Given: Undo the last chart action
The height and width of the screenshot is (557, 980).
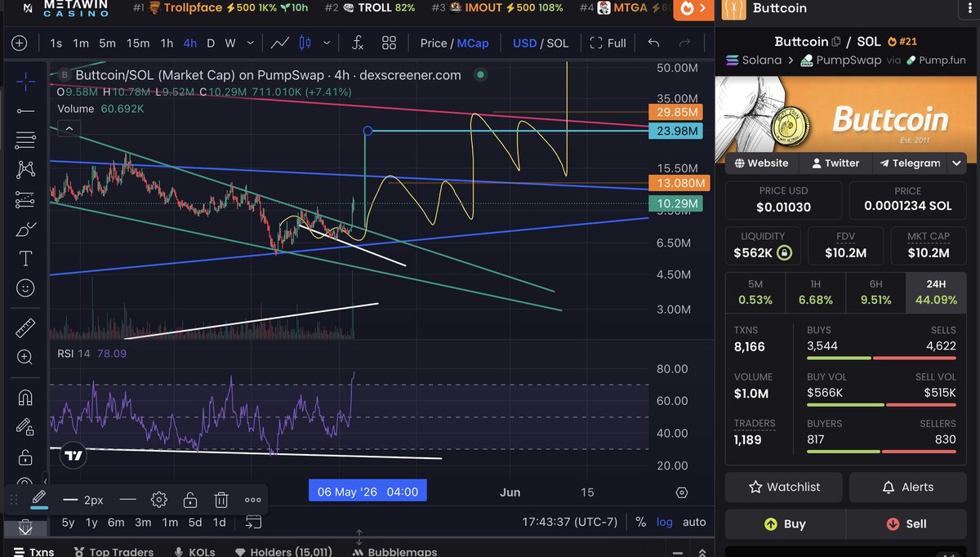Looking at the screenshot, I should [x=653, y=43].
